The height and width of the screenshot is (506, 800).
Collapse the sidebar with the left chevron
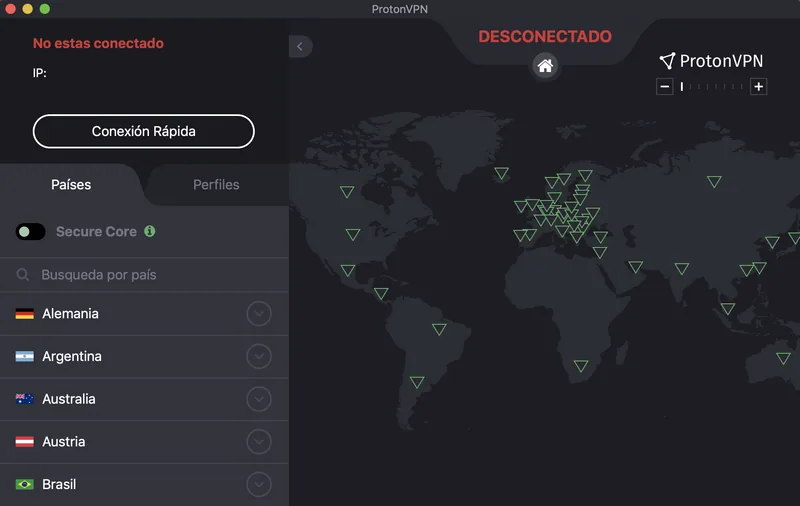point(300,46)
